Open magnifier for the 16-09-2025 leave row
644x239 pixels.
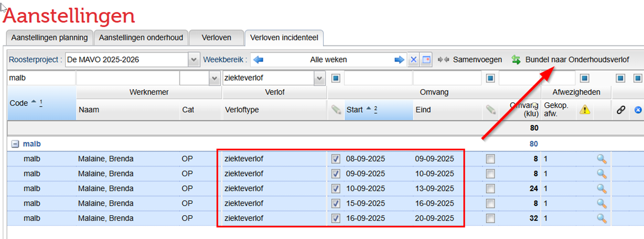(602, 218)
